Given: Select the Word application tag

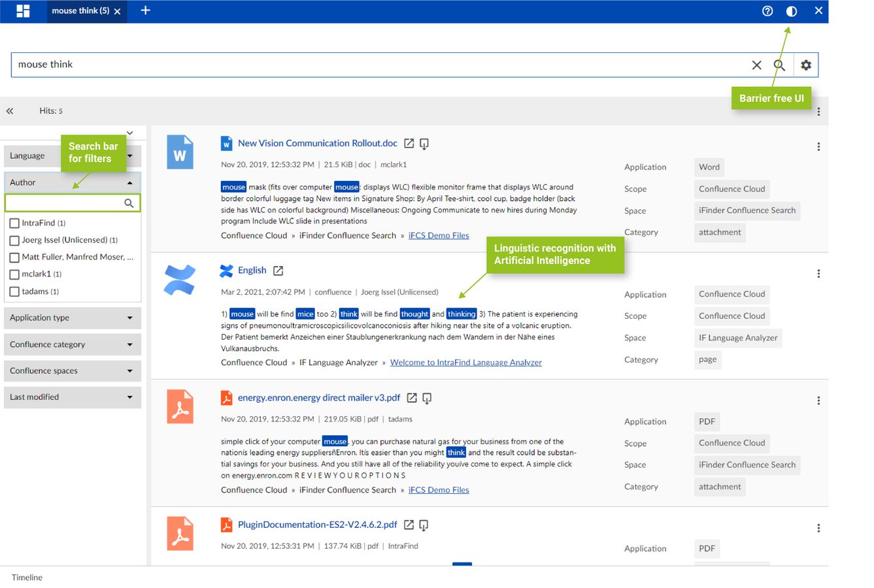Looking at the screenshot, I should [709, 167].
